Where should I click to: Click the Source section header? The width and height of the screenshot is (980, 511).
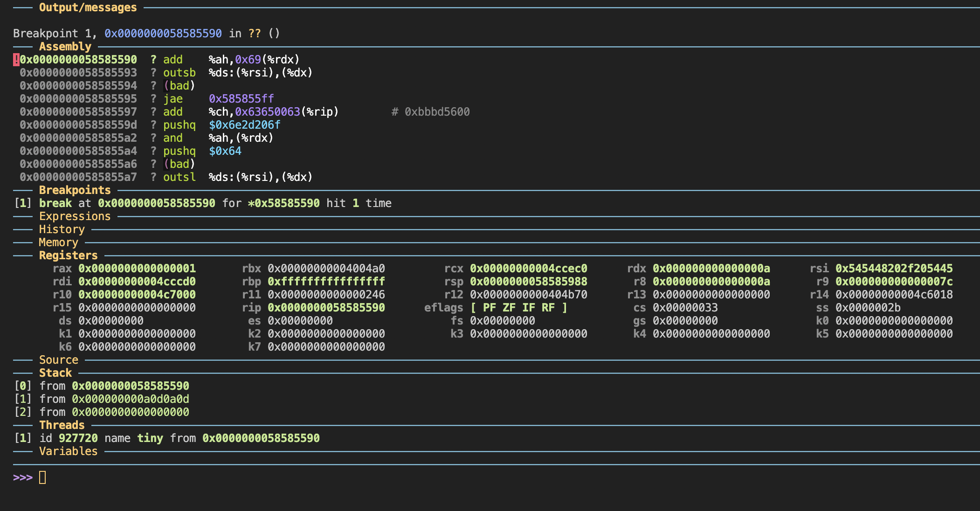58,360
